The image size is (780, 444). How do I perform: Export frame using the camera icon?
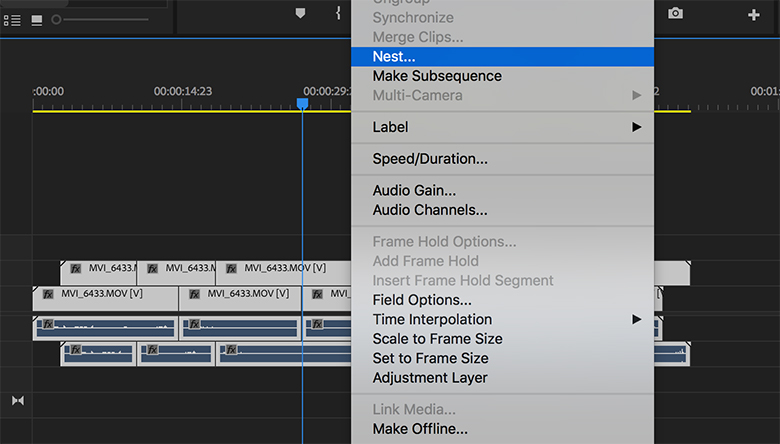[675, 13]
